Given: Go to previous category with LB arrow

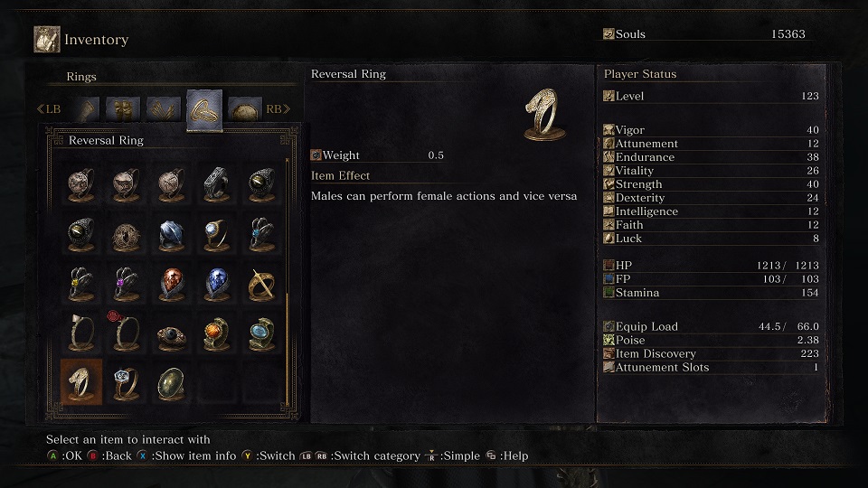Looking at the screenshot, I should click(49, 109).
